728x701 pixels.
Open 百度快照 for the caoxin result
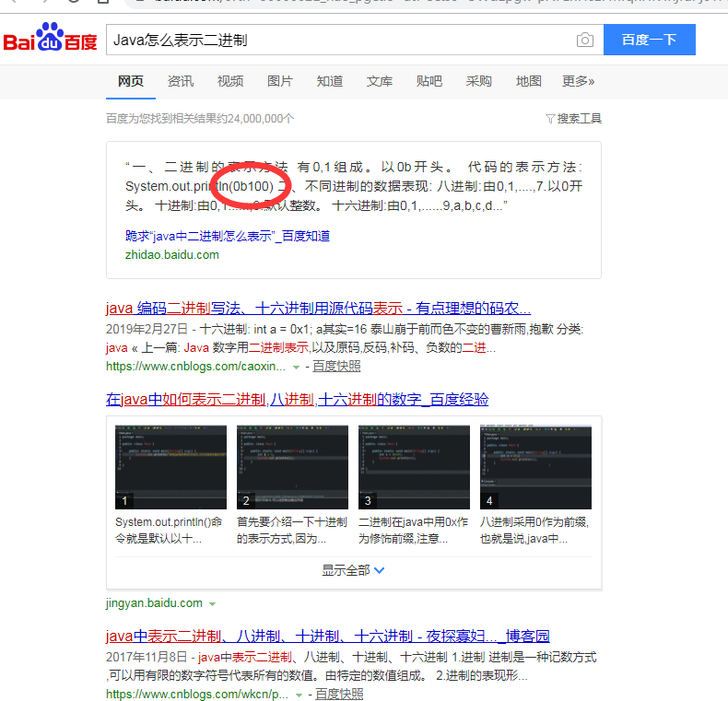(x=336, y=367)
